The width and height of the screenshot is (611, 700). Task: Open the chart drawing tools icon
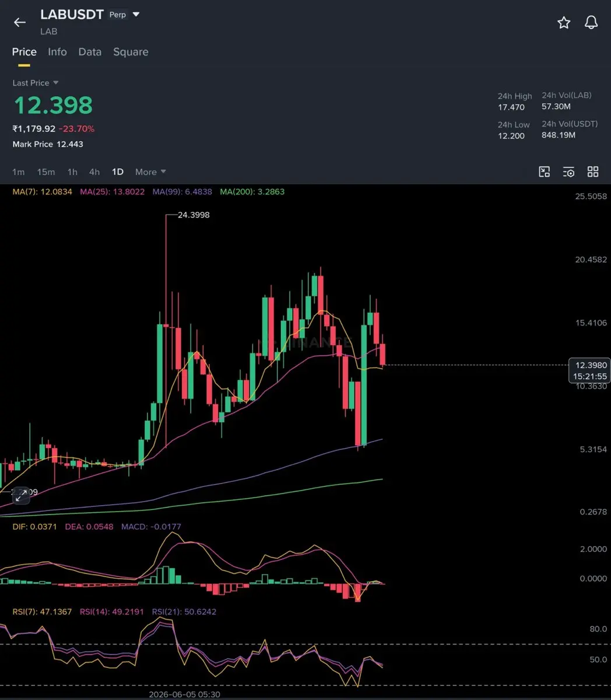point(545,171)
